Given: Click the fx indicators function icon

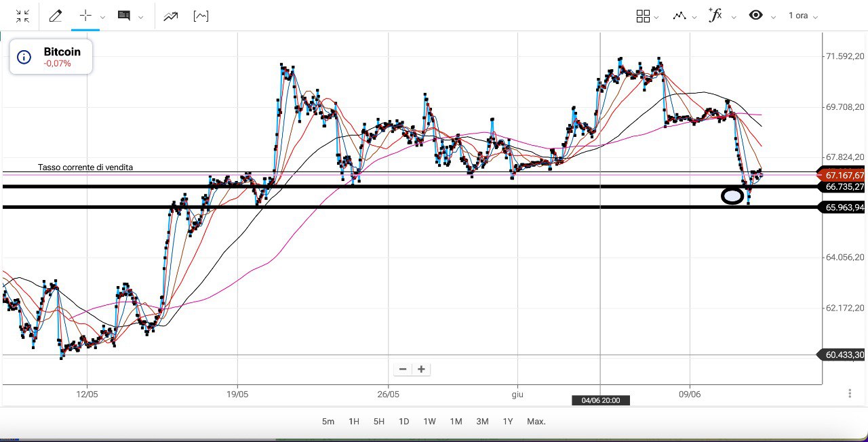Looking at the screenshot, I should tap(715, 16).
